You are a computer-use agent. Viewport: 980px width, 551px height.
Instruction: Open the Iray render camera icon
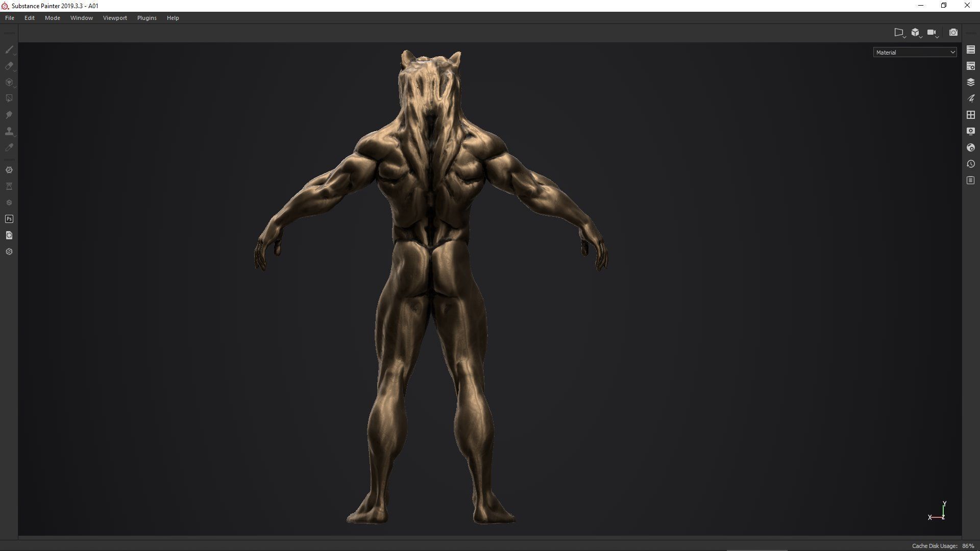click(953, 32)
